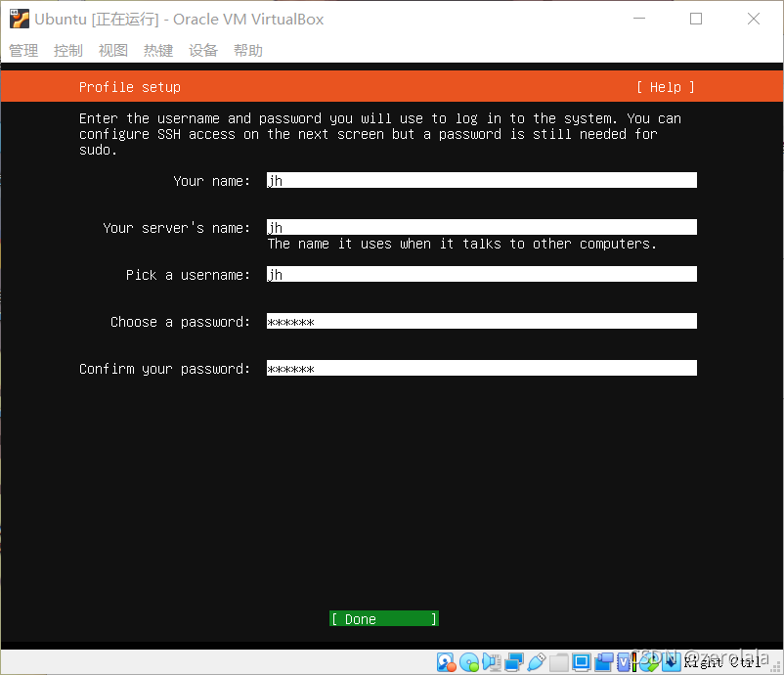
Task: Click the keyboard capture arrow icon
Action: (x=672, y=662)
